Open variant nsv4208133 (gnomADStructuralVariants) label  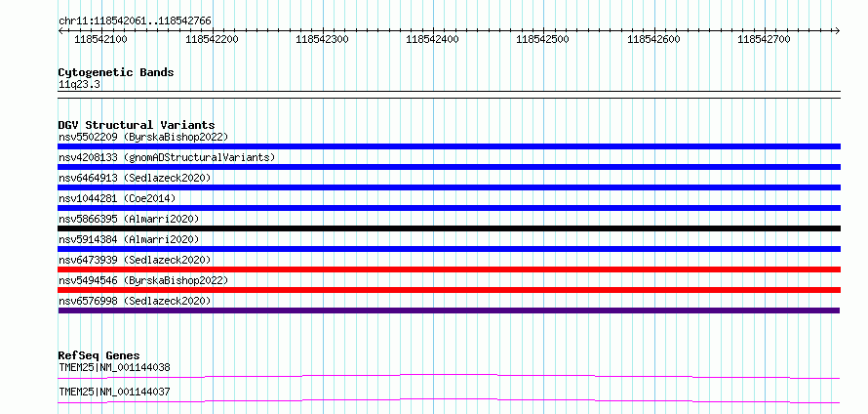point(167,157)
